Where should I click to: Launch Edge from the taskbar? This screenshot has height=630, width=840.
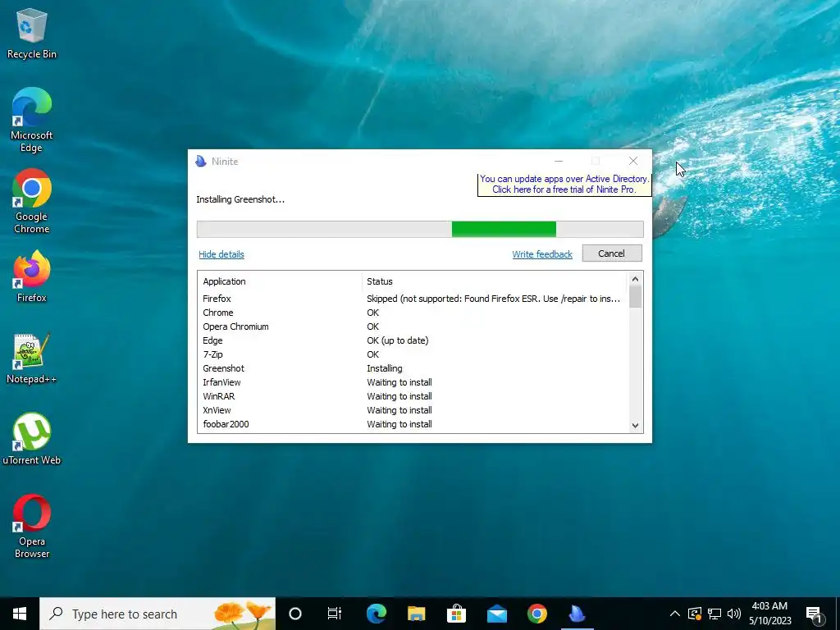coord(376,614)
